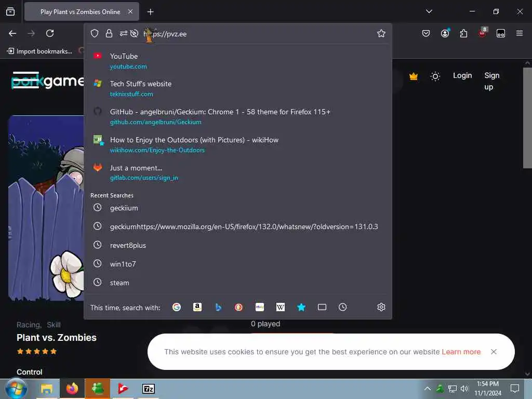The image size is (532, 399).
Task: Go back with the back arrow
Action: [x=12, y=33]
